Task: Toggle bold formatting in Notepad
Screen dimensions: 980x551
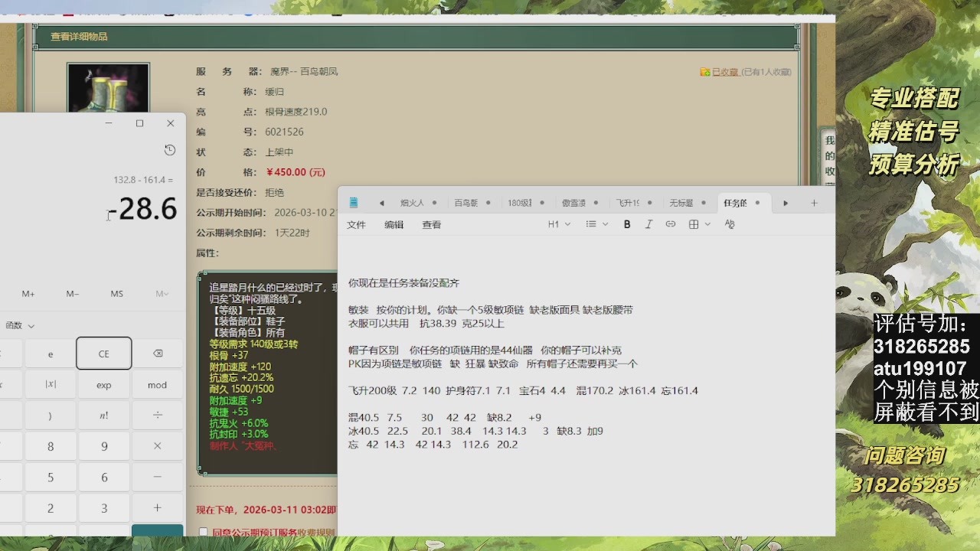Action: 626,223
